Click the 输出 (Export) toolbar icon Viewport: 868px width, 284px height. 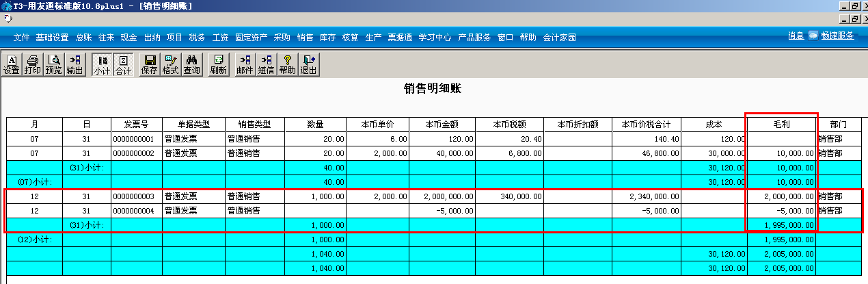[x=74, y=64]
